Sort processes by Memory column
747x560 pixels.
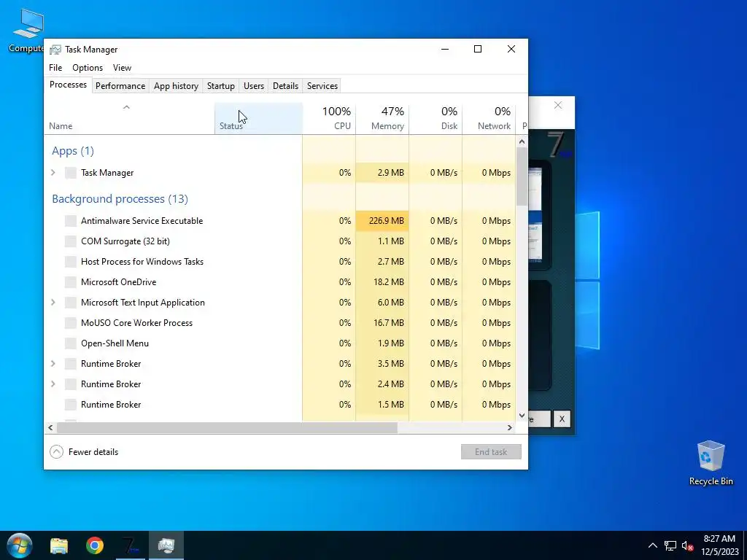tap(382, 119)
